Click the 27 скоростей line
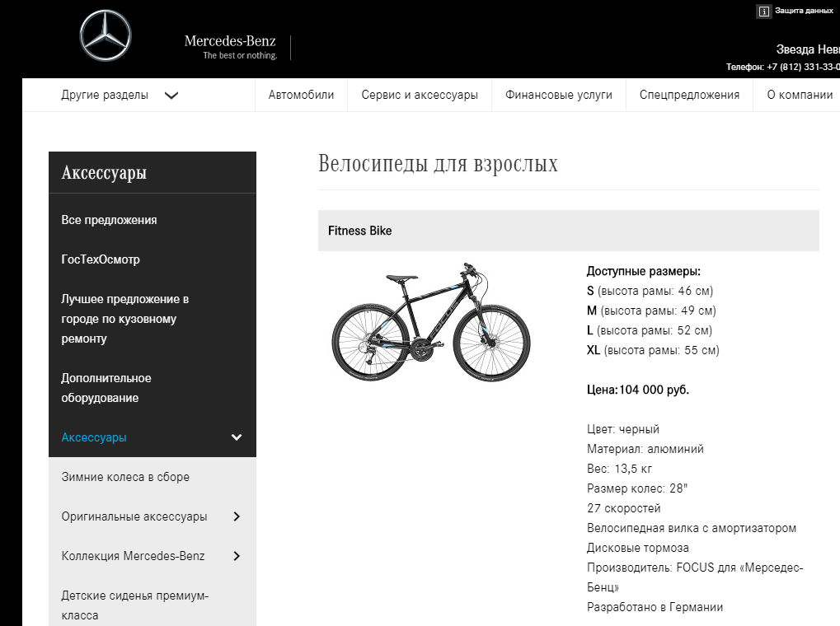The image size is (840, 626). [623, 509]
